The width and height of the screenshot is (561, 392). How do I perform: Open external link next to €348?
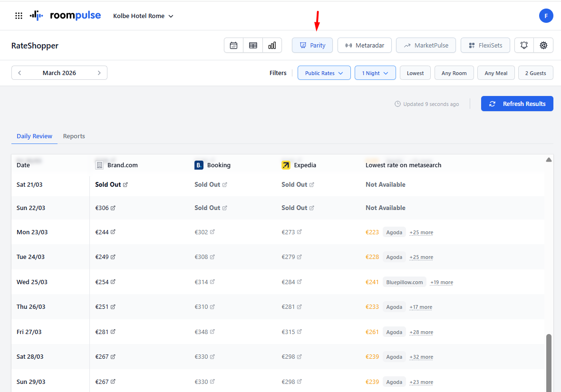click(x=212, y=332)
